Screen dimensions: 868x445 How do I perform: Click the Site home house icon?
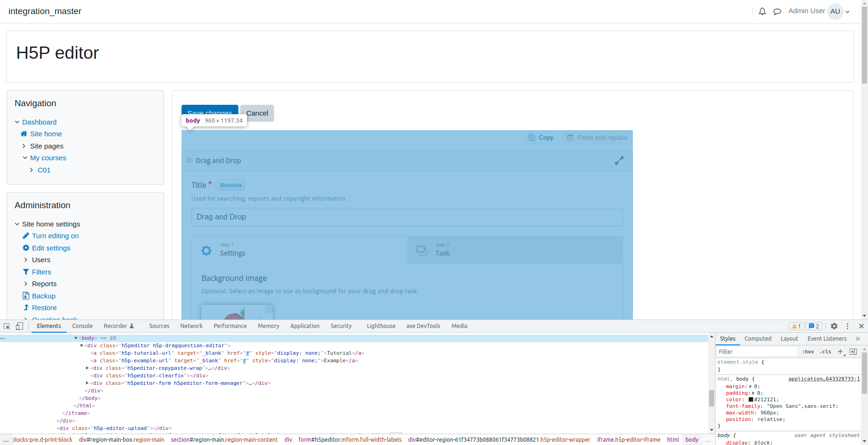[x=24, y=134]
